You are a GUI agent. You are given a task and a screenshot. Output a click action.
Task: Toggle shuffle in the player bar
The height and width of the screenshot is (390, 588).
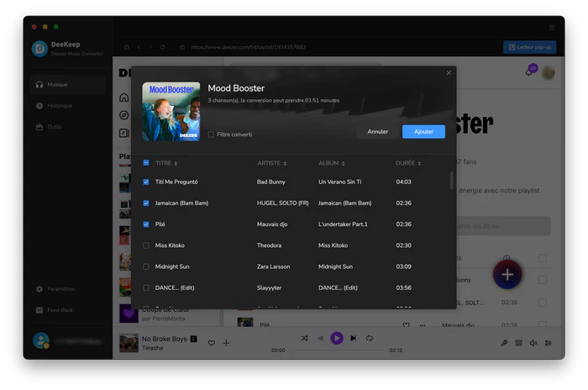coord(304,338)
